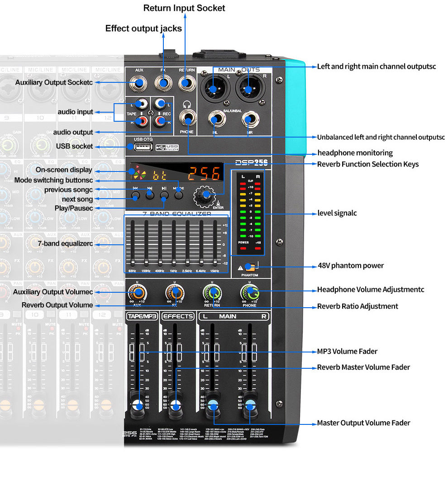Click the RETURN input jack
Image resolution: width=448 pixels, height=495 pixels.
pos(187,83)
